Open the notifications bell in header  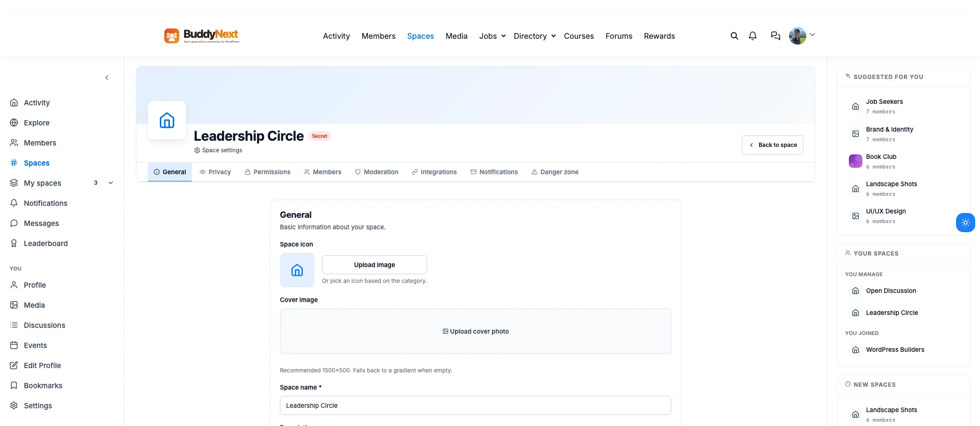point(753,36)
